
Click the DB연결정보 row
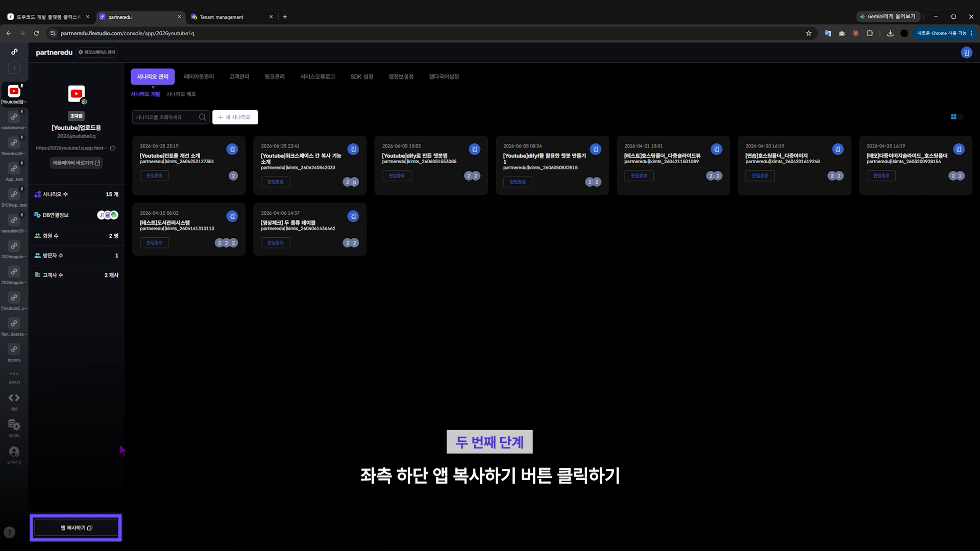pos(77,215)
